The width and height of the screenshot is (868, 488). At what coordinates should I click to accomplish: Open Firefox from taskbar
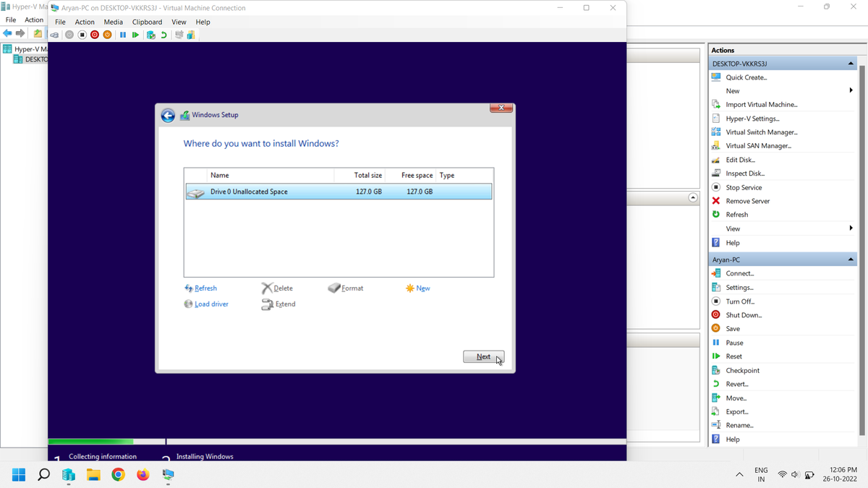pyautogui.click(x=143, y=475)
